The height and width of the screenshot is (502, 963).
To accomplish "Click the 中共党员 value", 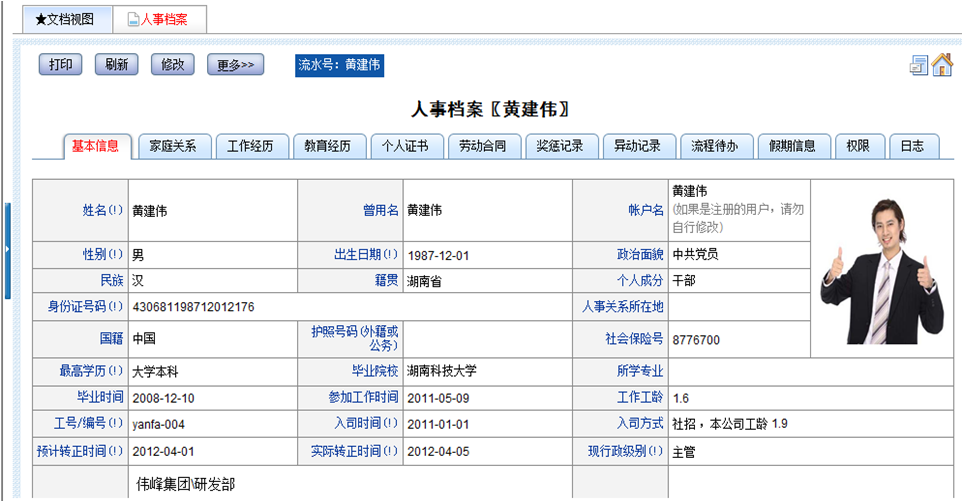I will coord(695,254).
